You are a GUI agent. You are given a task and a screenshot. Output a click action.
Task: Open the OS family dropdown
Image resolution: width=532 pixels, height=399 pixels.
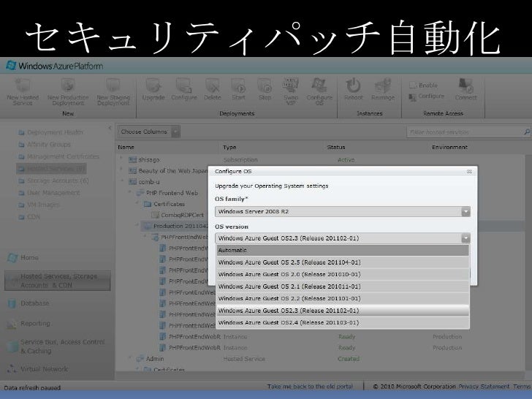click(343, 211)
